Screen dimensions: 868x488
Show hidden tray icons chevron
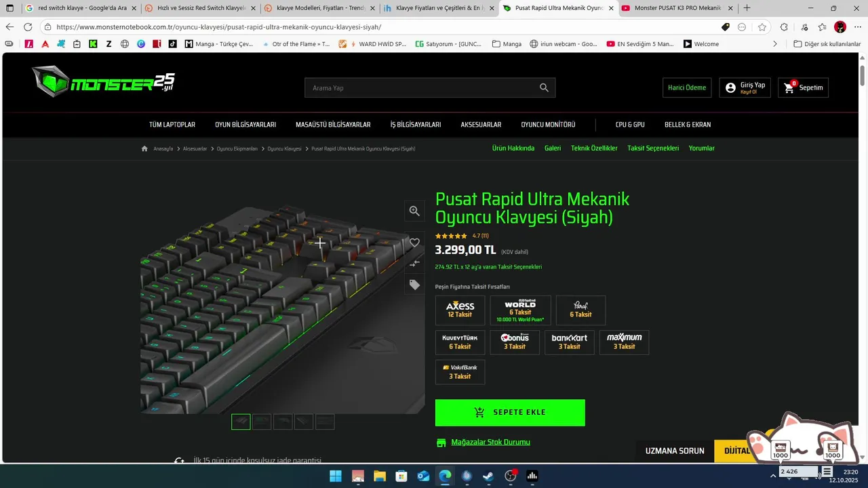tap(773, 476)
